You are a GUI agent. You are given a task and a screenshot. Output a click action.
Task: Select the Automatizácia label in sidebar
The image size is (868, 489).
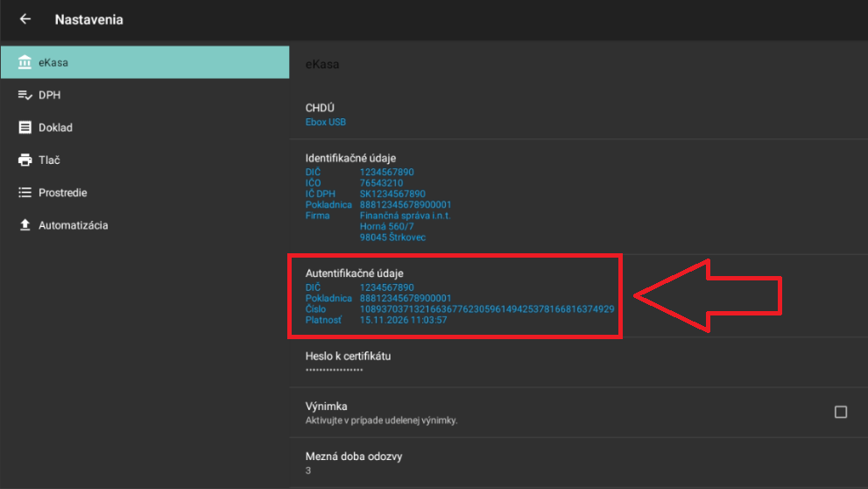pos(73,225)
